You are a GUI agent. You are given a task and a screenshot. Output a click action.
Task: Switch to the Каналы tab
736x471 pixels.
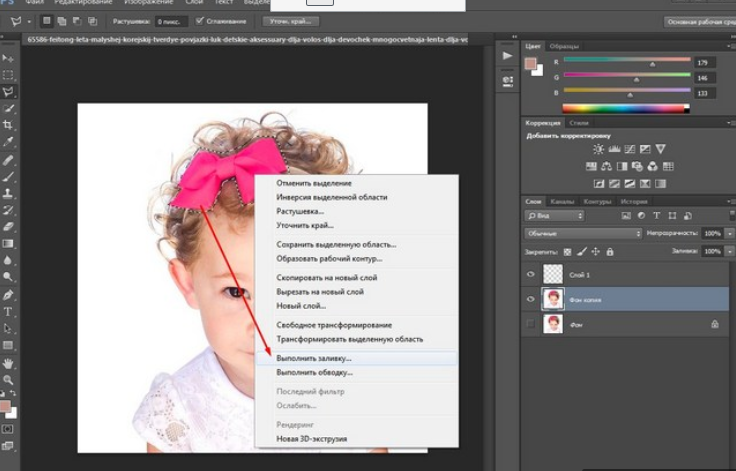(562, 201)
